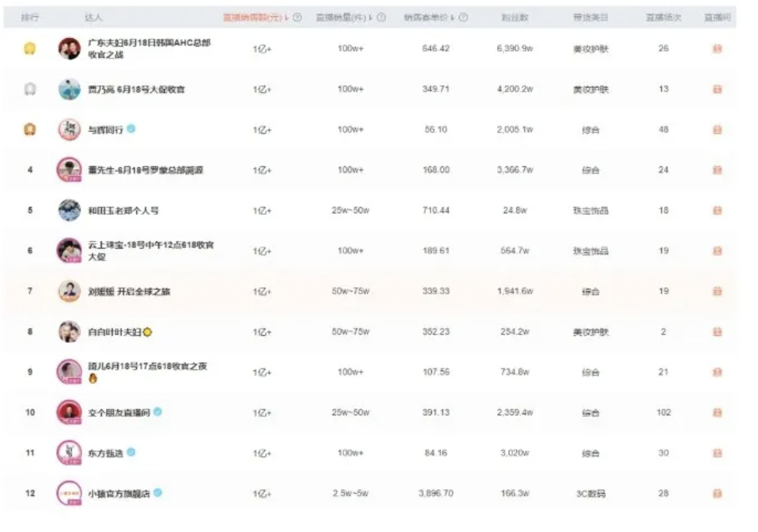Open 小猿官方旗舰店's livestream room icon
The height and width of the screenshot is (532, 758).
tap(717, 494)
